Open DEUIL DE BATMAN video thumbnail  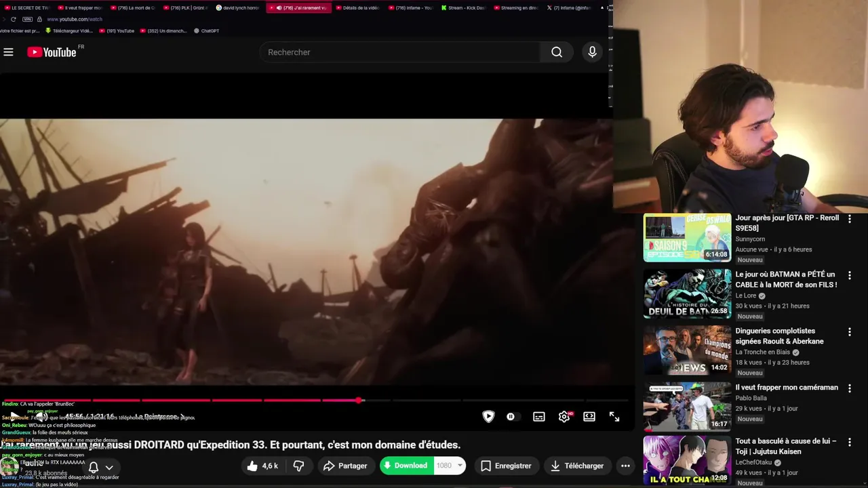(687, 294)
